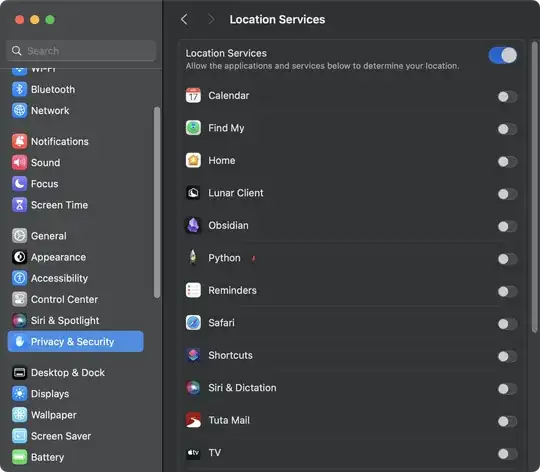The image size is (540, 472).
Task: Enable location access for Shortcuts
Action: [507, 356]
